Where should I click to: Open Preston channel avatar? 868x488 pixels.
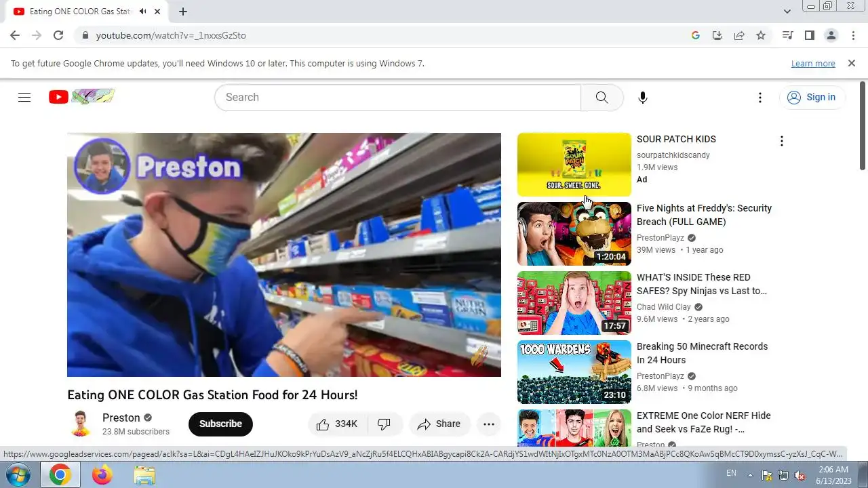pos(81,424)
